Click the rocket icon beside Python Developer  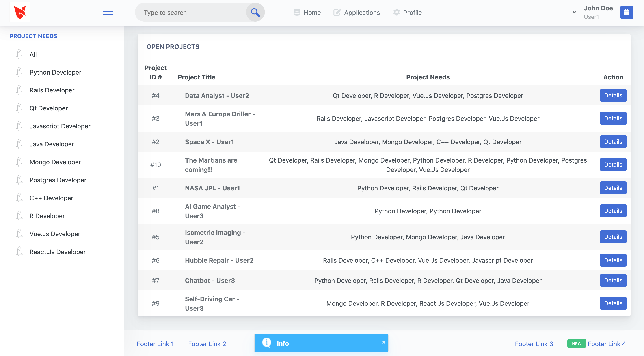click(x=19, y=72)
